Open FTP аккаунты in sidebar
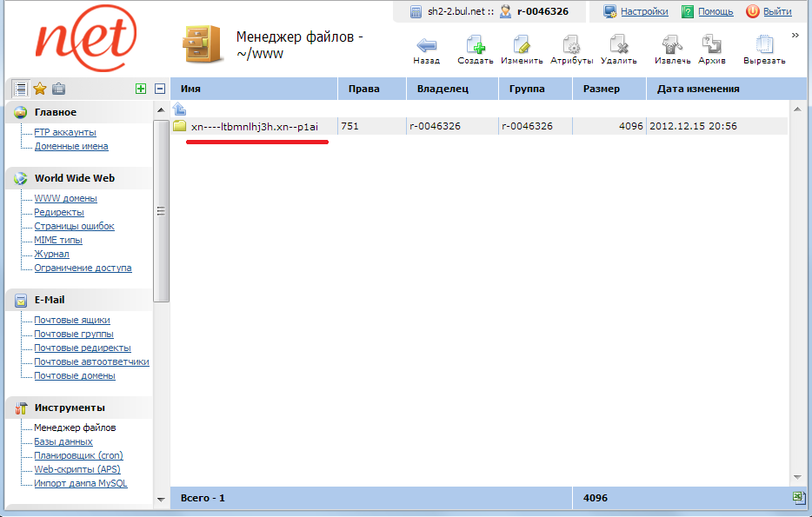 (x=64, y=132)
